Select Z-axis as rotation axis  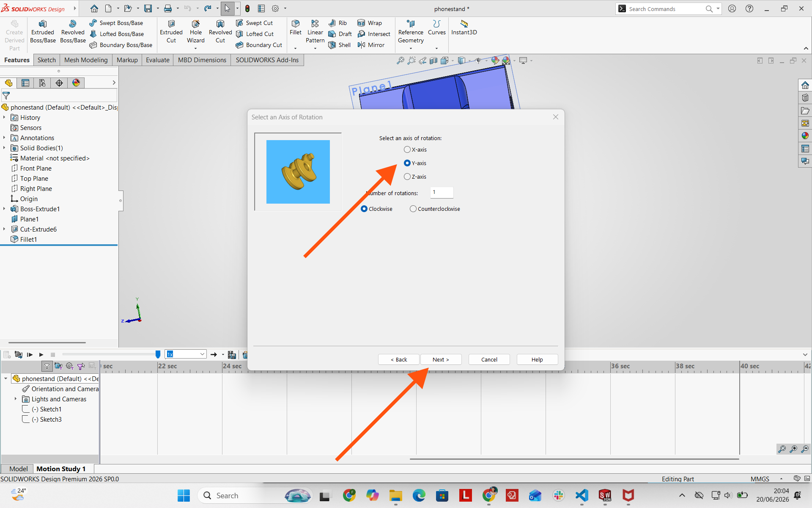click(x=407, y=177)
